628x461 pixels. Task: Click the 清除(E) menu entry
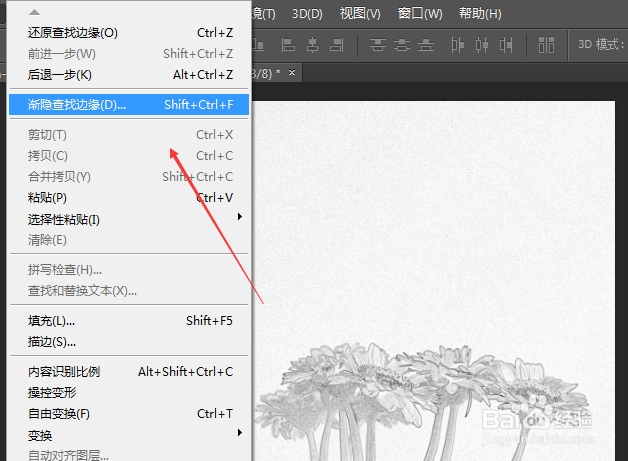pos(129,240)
